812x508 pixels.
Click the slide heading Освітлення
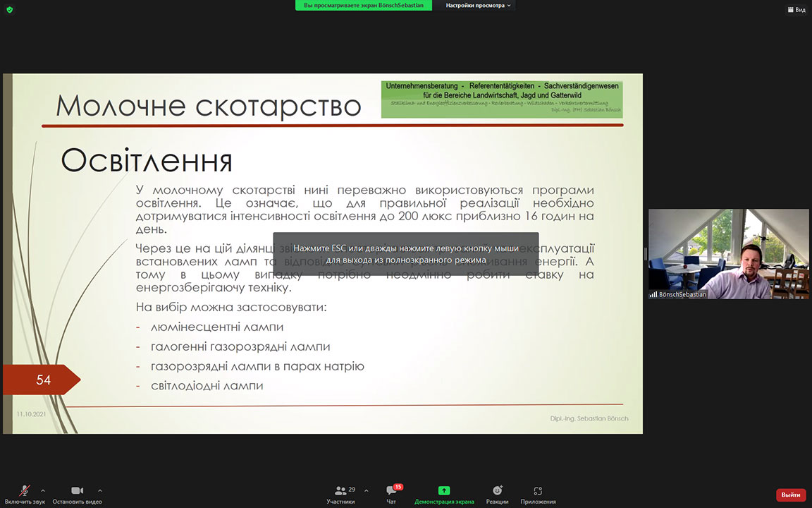[x=147, y=160]
